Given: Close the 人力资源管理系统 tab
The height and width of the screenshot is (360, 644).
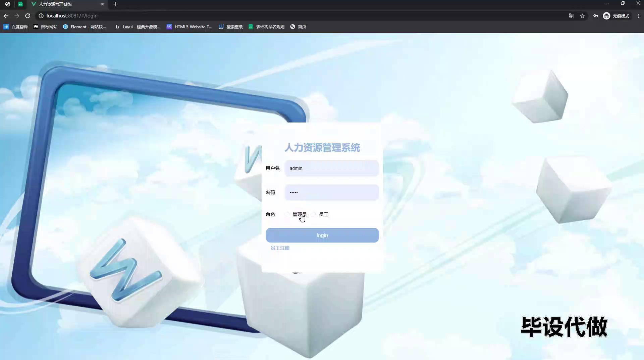Looking at the screenshot, I should [102, 4].
